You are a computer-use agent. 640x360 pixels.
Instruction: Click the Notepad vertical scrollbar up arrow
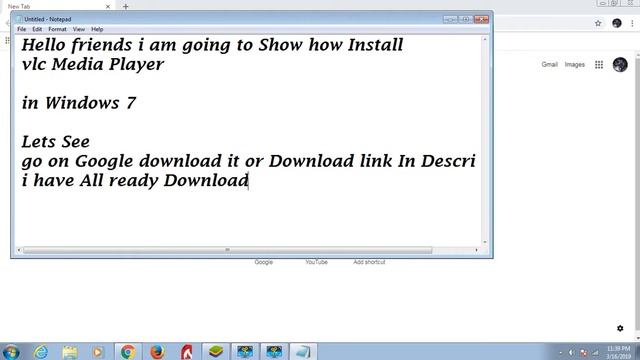point(485,40)
